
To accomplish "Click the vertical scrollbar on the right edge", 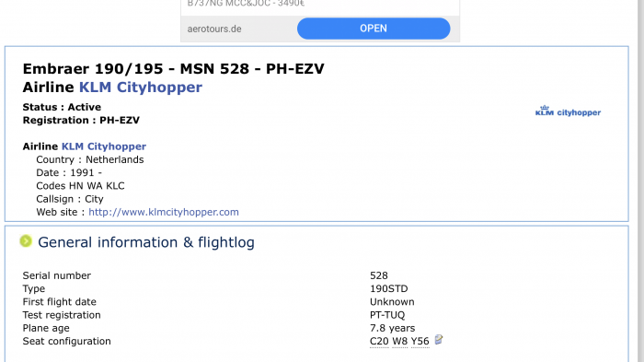I will coord(640,181).
